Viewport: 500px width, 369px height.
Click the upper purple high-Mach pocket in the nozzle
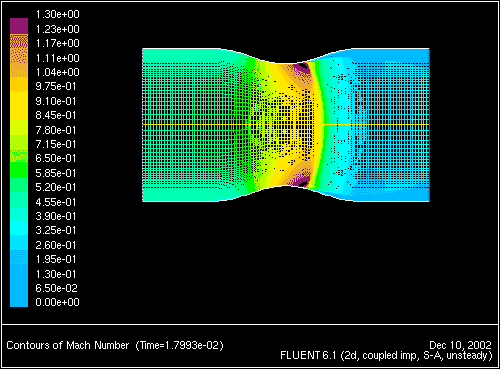click(302, 68)
